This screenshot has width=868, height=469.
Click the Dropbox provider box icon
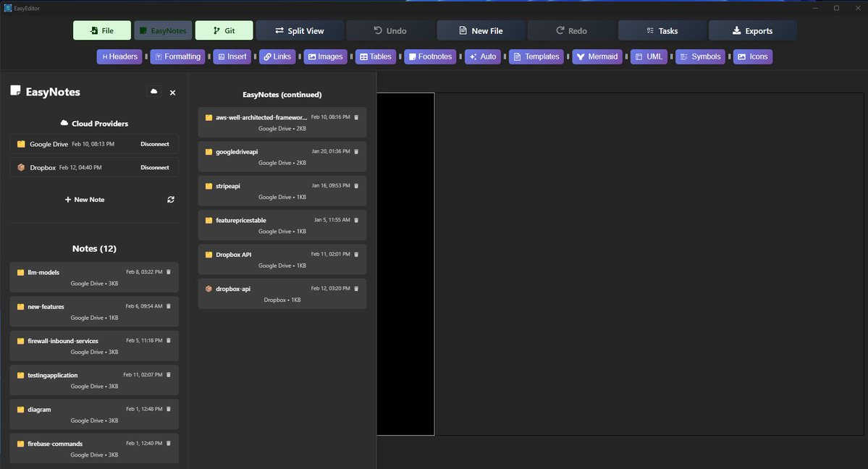pyautogui.click(x=21, y=167)
